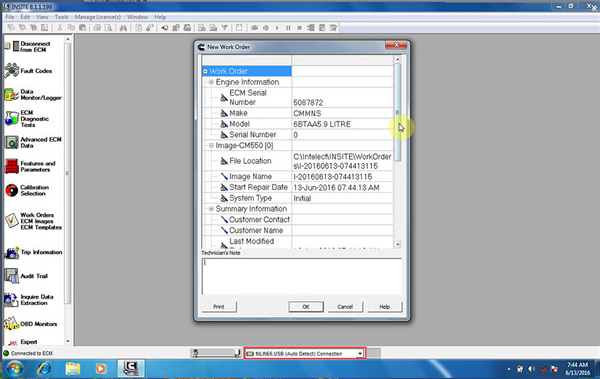Click the Disconnect from ECM icon
The image size is (600, 379).
[16, 46]
